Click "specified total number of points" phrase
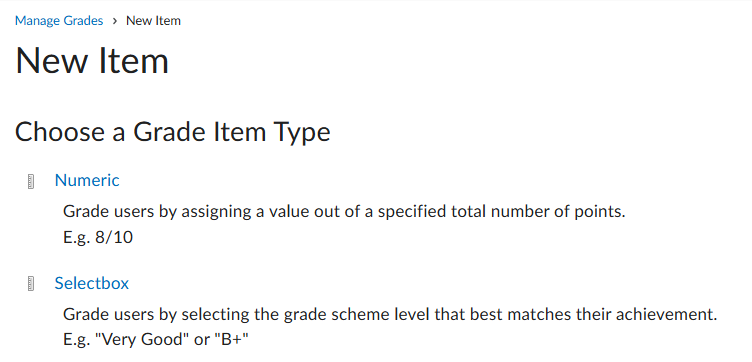Viewport: 752px width, 362px height. pos(502,211)
